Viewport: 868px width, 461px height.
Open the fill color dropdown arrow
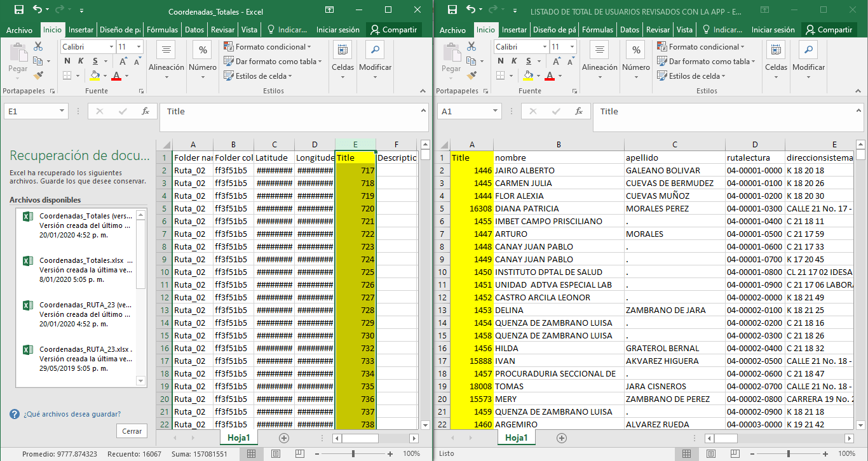point(104,76)
